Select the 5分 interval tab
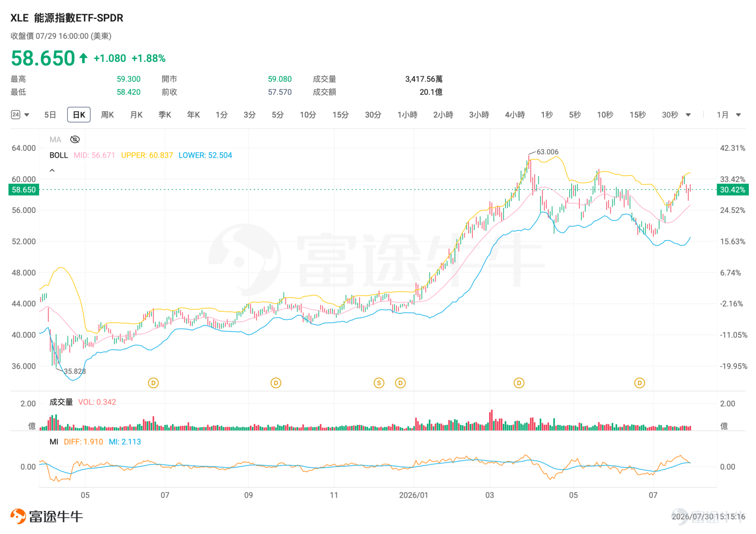 coord(278,115)
